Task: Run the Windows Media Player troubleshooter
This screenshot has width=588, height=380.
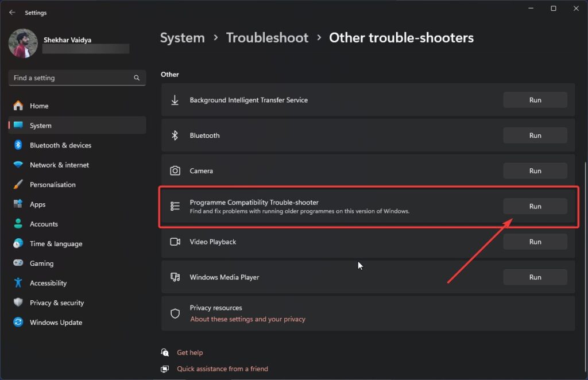Action: pos(535,277)
